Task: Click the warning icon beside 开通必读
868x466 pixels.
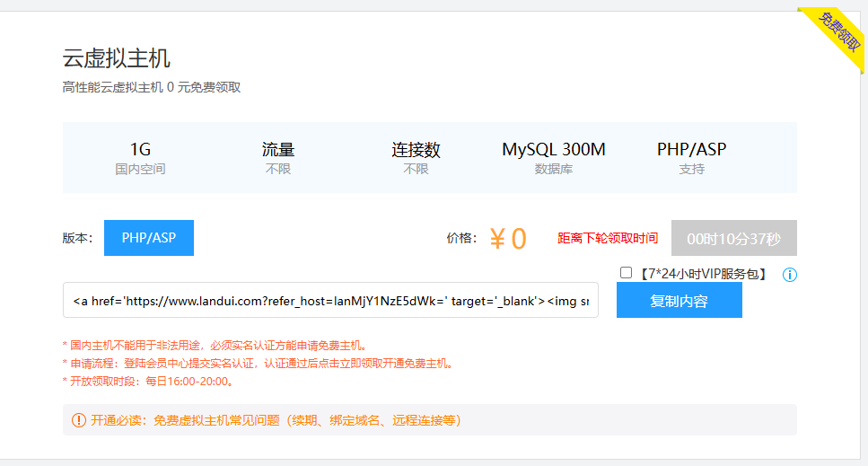Action: tap(79, 420)
